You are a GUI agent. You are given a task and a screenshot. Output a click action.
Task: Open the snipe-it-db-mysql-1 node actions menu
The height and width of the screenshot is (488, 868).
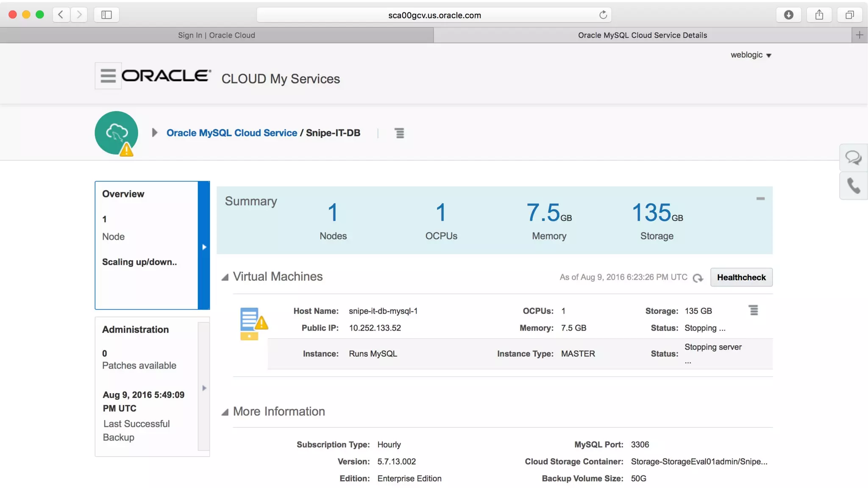click(753, 311)
